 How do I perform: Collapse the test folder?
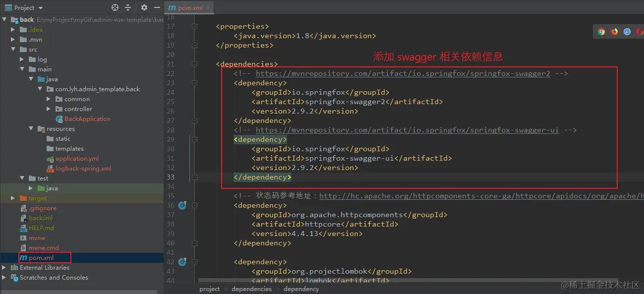(x=22, y=178)
